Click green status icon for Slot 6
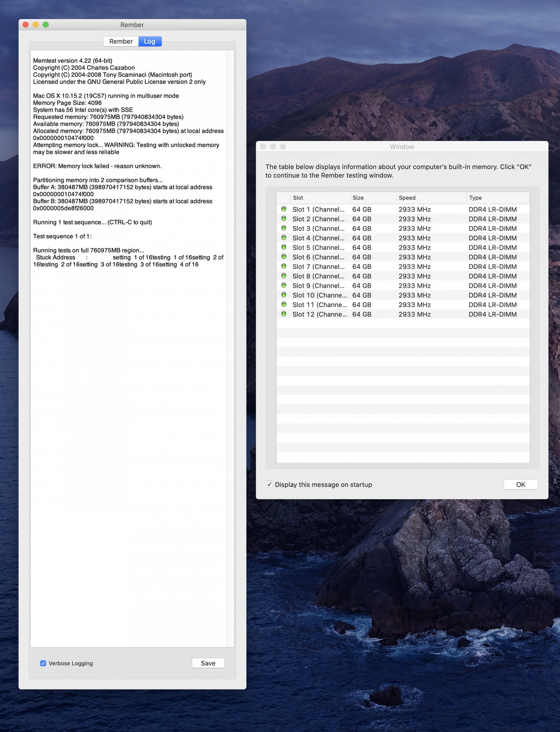 (284, 257)
